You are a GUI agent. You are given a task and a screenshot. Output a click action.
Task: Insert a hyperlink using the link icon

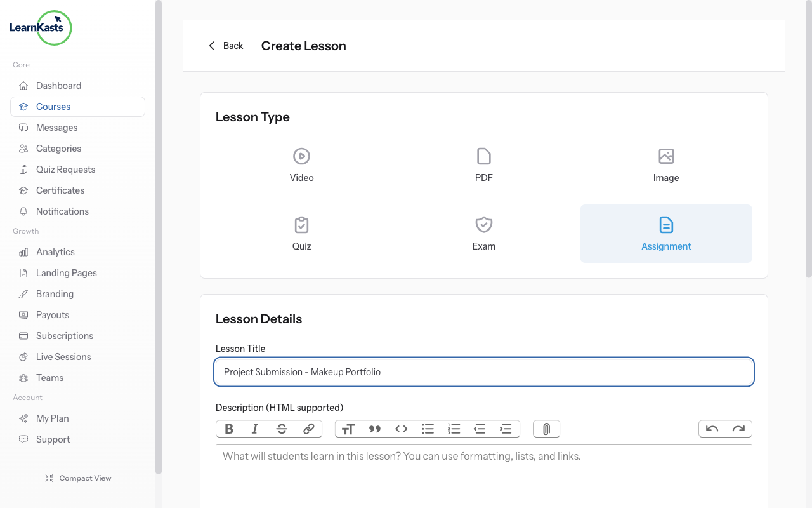click(x=309, y=429)
